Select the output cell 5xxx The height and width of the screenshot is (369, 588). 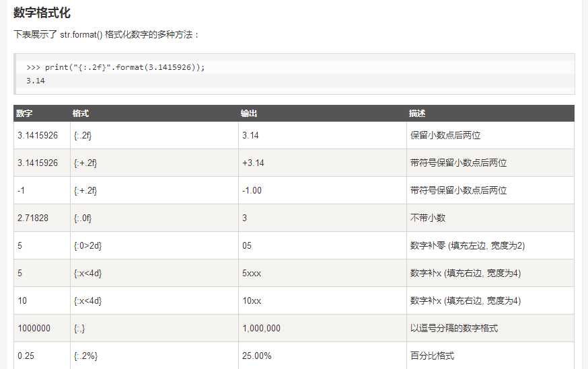(252, 273)
